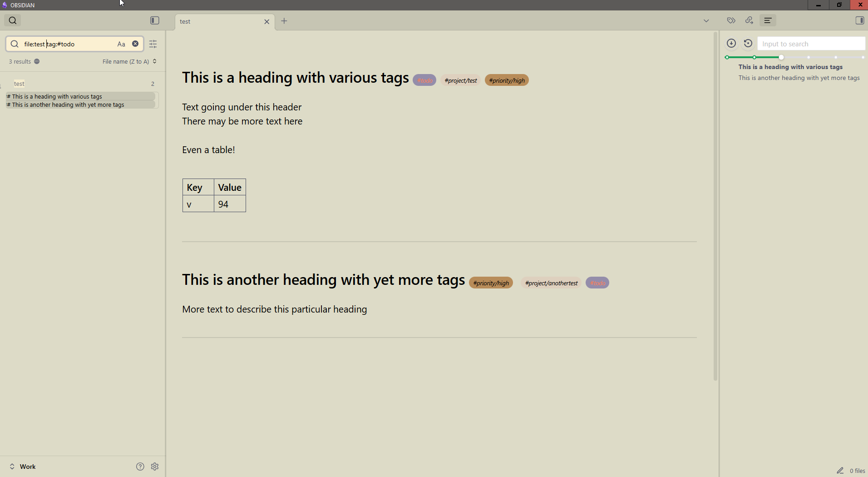Reset the graph view with the refresh icon
The height and width of the screenshot is (477, 868).
[x=748, y=43]
